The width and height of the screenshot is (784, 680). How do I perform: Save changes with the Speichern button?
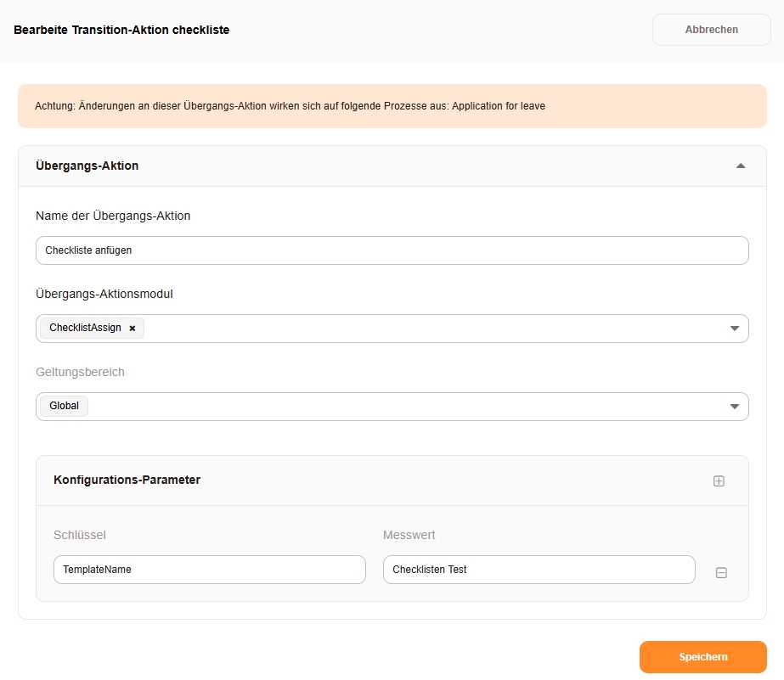tap(702, 657)
